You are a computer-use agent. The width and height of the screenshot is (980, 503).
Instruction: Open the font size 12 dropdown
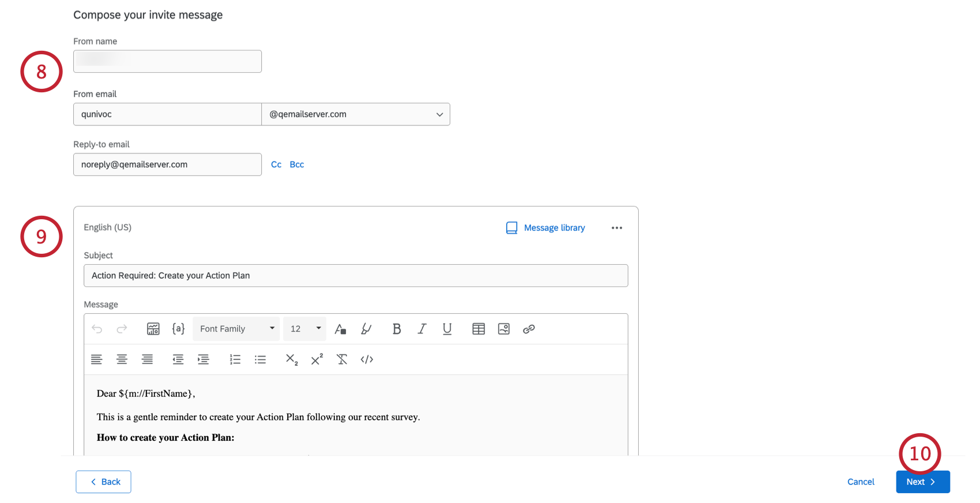pyautogui.click(x=305, y=329)
